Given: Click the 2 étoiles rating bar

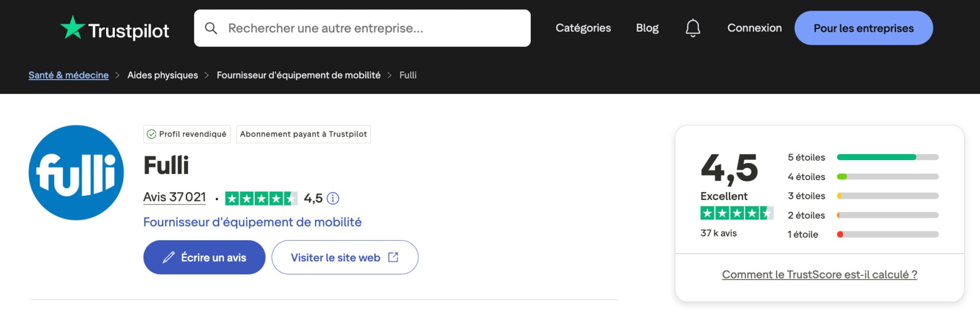Looking at the screenshot, I should (888, 215).
